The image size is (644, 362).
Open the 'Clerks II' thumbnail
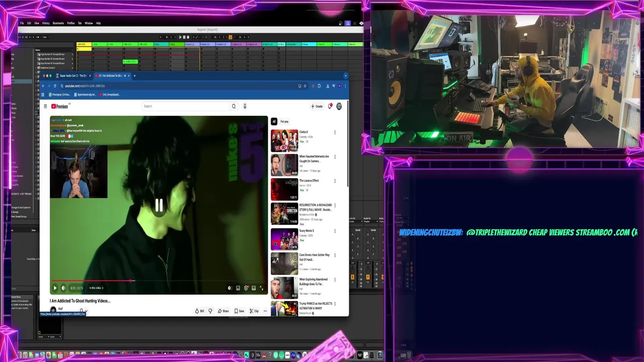pyautogui.click(x=284, y=141)
